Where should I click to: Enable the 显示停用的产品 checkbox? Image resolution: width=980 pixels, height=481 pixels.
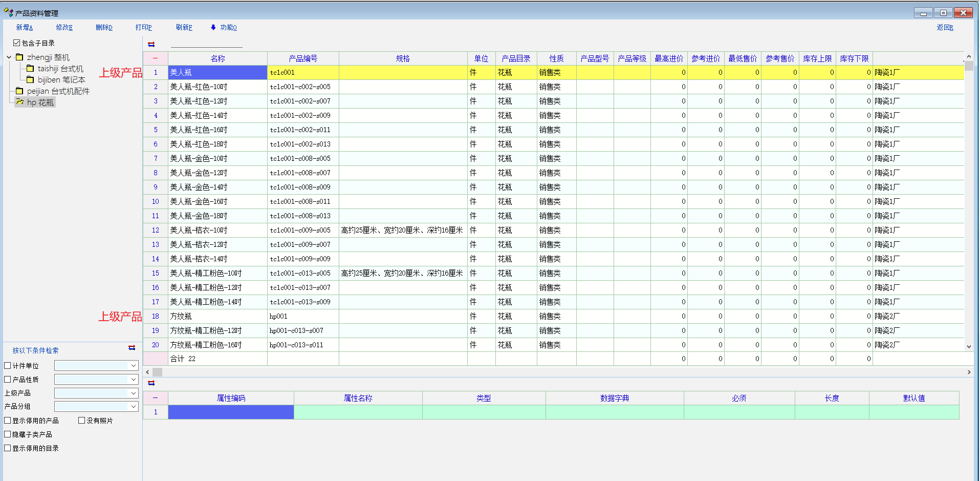8,421
